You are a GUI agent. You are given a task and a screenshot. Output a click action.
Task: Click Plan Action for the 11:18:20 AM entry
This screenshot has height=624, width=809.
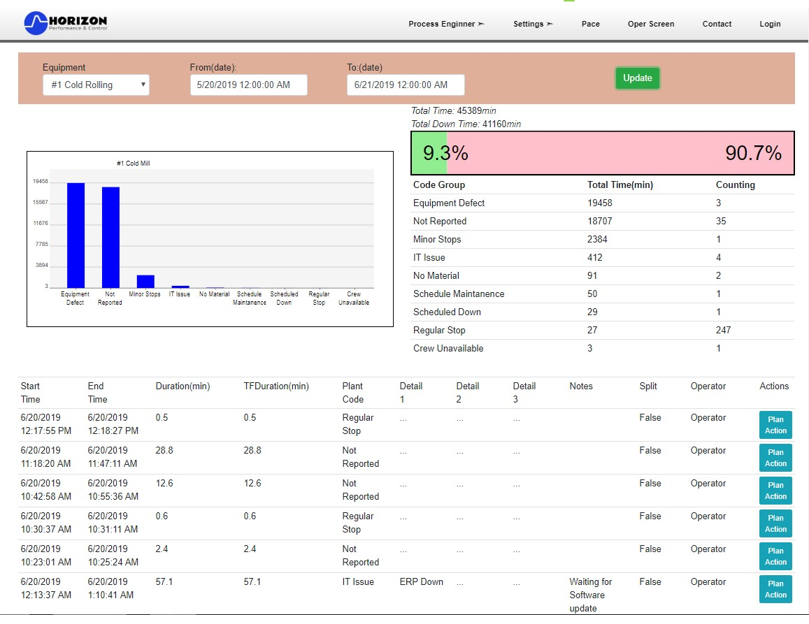[x=775, y=458]
